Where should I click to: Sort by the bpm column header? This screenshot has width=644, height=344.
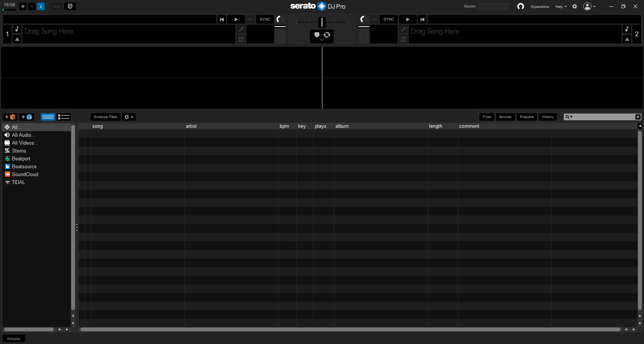click(288, 126)
